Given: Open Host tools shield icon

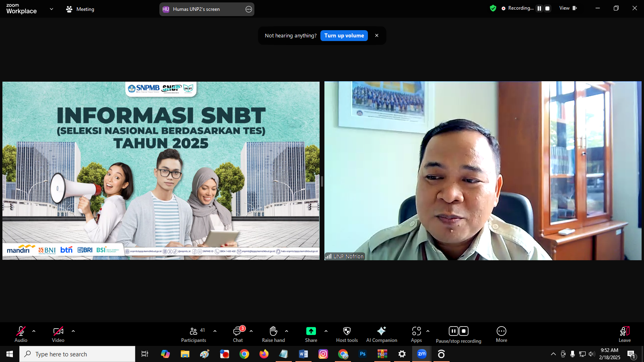Looking at the screenshot, I should (347, 334).
